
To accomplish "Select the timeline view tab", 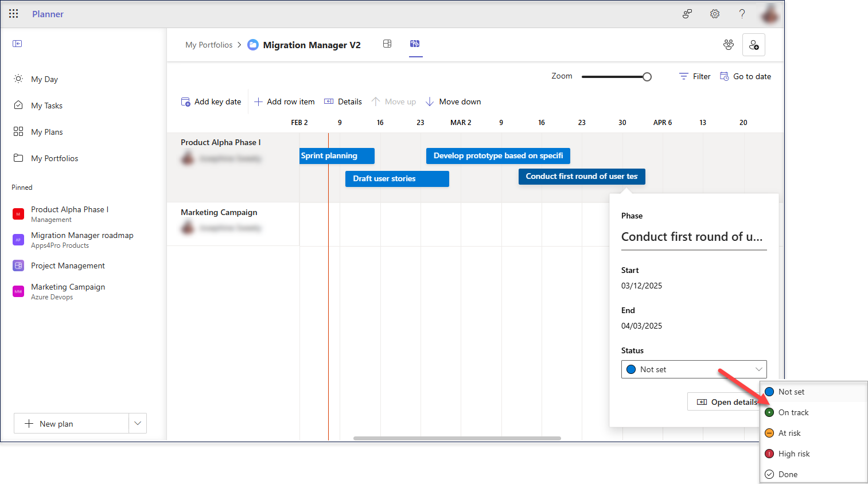I will tap(415, 43).
